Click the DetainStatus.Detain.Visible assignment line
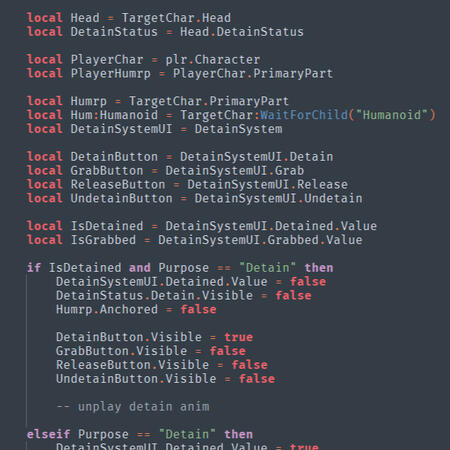The width and height of the screenshot is (450, 450). tap(184, 296)
